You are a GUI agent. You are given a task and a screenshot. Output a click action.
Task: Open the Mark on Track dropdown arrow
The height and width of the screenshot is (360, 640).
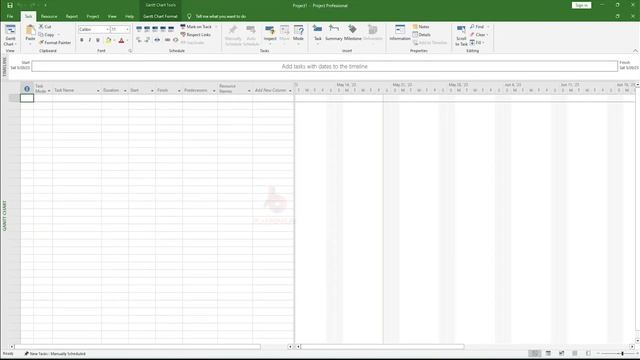pyautogui.click(x=216, y=27)
